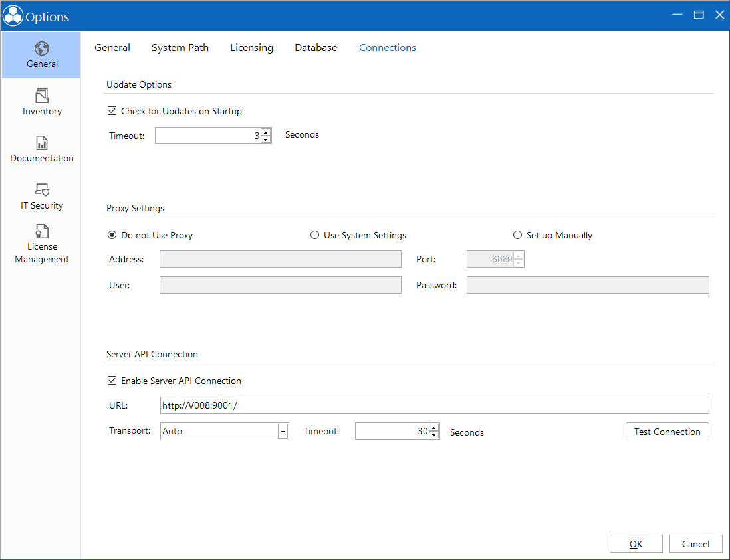Click the application logo in title bar
The width and height of the screenshot is (730, 560).
13,16
